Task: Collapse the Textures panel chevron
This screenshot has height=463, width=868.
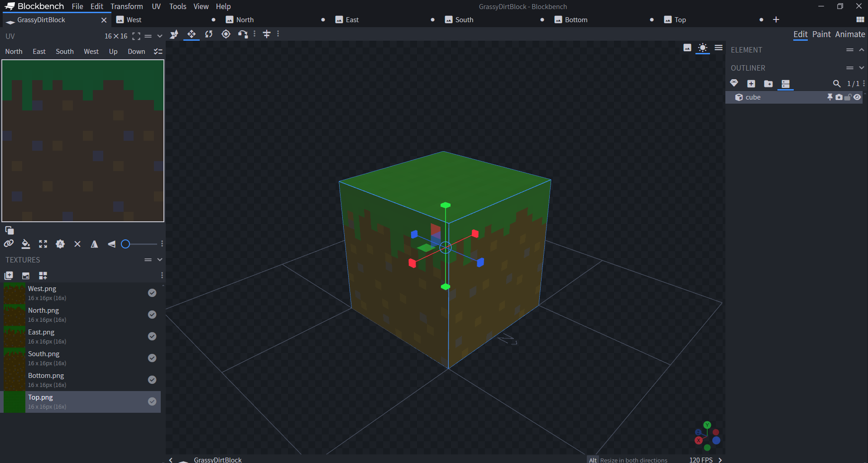Action: [x=159, y=260]
